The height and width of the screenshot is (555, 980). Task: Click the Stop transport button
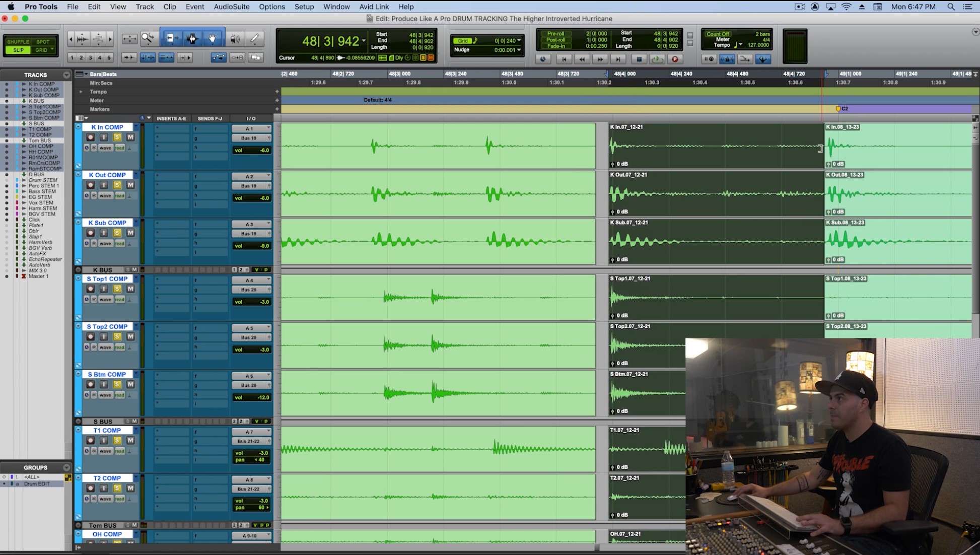tap(639, 59)
